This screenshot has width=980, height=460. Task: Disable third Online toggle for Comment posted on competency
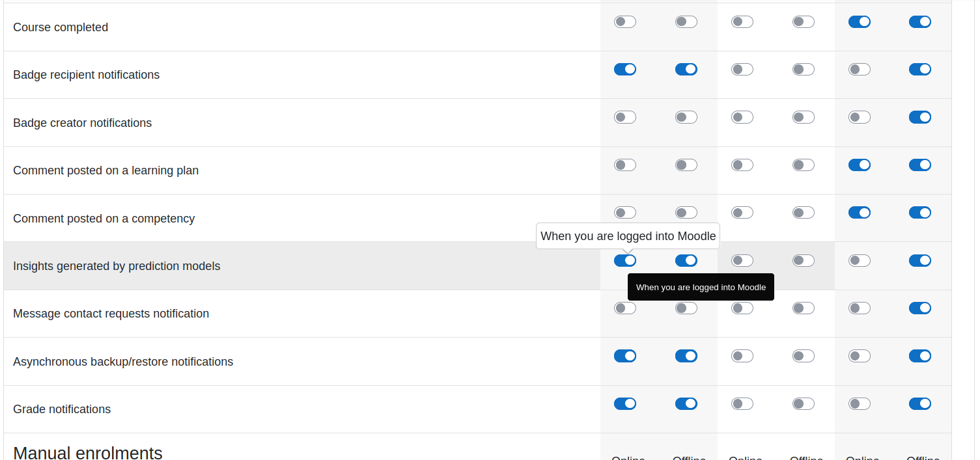tap(860, 213)
